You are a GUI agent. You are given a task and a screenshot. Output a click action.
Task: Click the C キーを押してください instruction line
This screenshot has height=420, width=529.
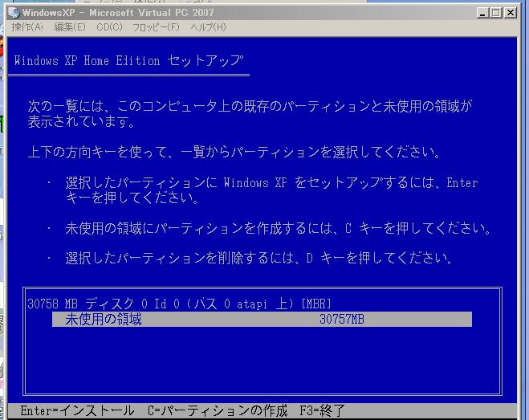click(x=278, y=229)
